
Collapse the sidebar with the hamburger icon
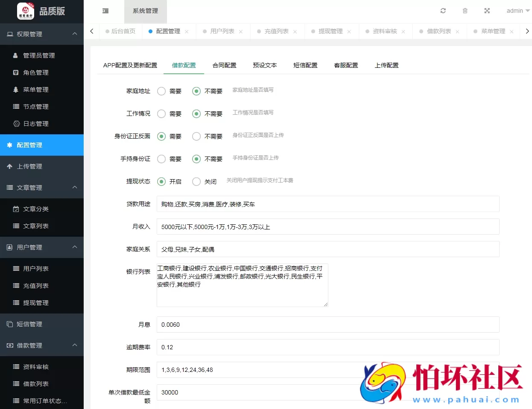105,12
